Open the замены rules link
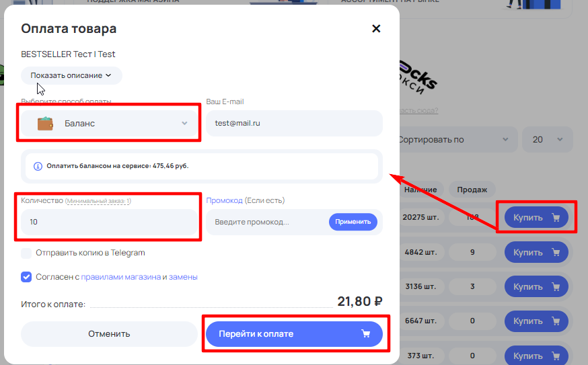 click(x=183, y=277)
